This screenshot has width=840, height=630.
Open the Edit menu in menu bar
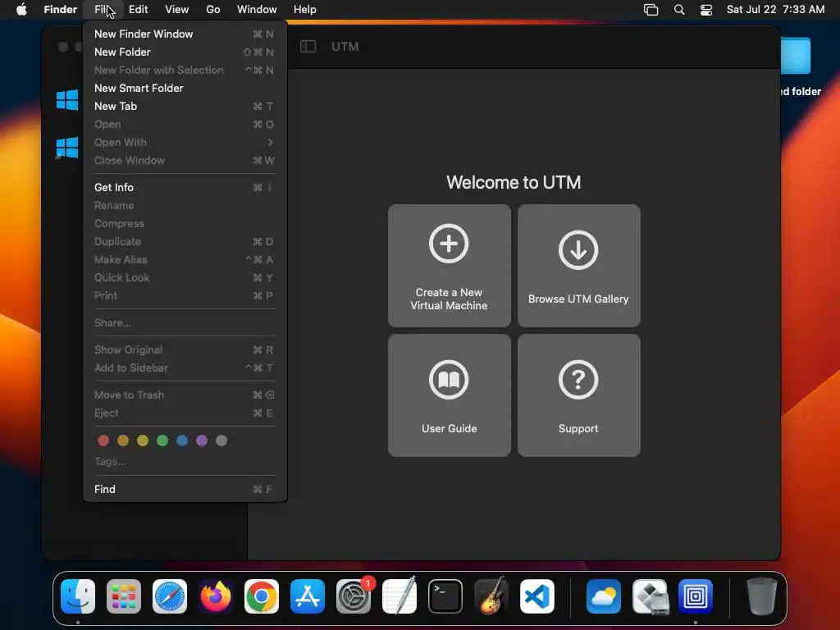click(138, 10)
